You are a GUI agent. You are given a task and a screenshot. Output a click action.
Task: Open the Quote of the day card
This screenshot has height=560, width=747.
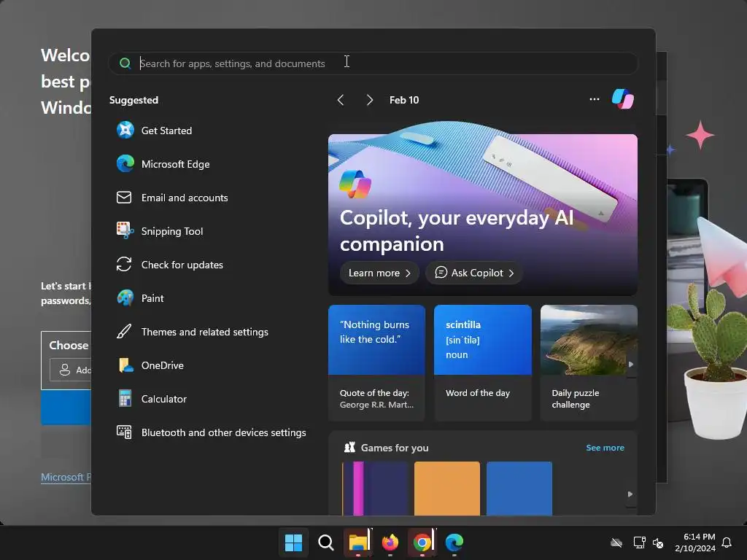tap(376, 363)
